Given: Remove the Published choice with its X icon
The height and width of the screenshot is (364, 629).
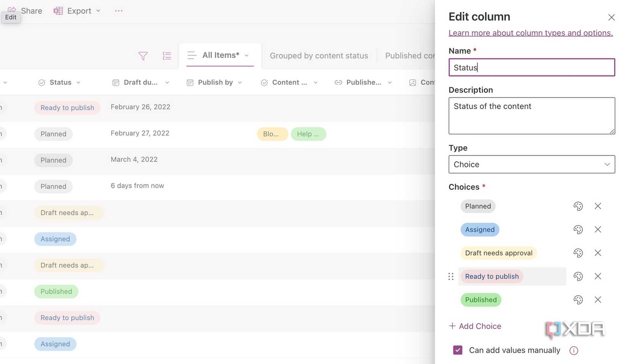Looking at the screenshot, I should pyautogui.click(x=597, y=300).
